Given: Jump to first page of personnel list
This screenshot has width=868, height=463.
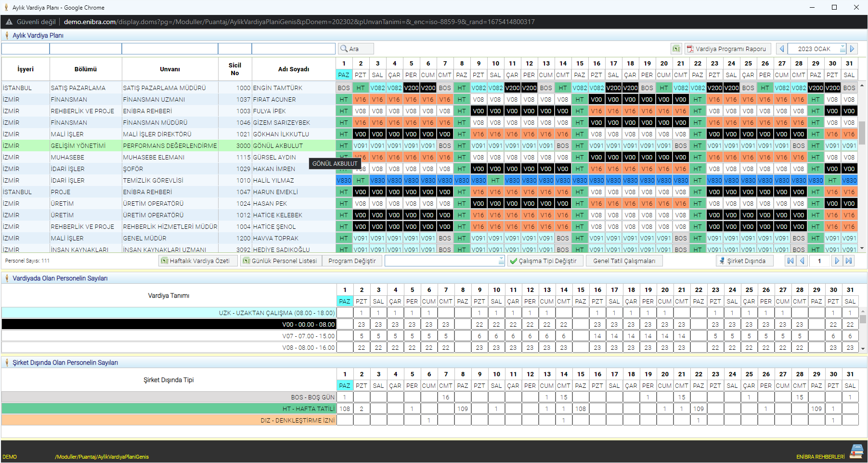Looking at the screenshot, I should click(x=790, y=261).
